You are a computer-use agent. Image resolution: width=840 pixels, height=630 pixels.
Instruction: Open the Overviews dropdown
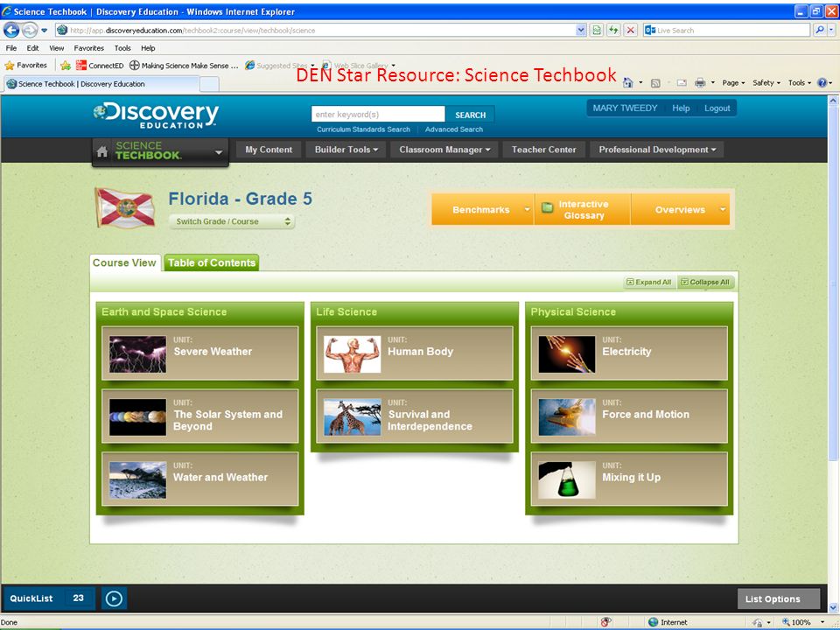pos(681,209)
